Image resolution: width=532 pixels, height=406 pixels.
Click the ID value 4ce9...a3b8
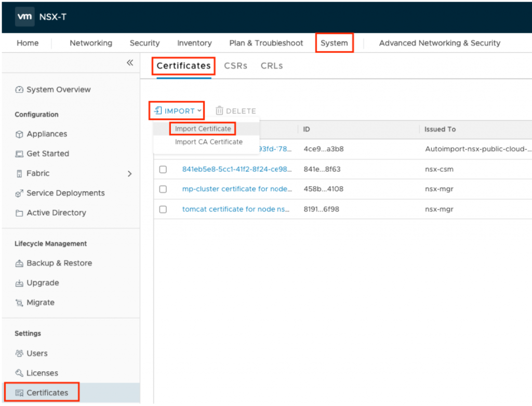[324, 149]
